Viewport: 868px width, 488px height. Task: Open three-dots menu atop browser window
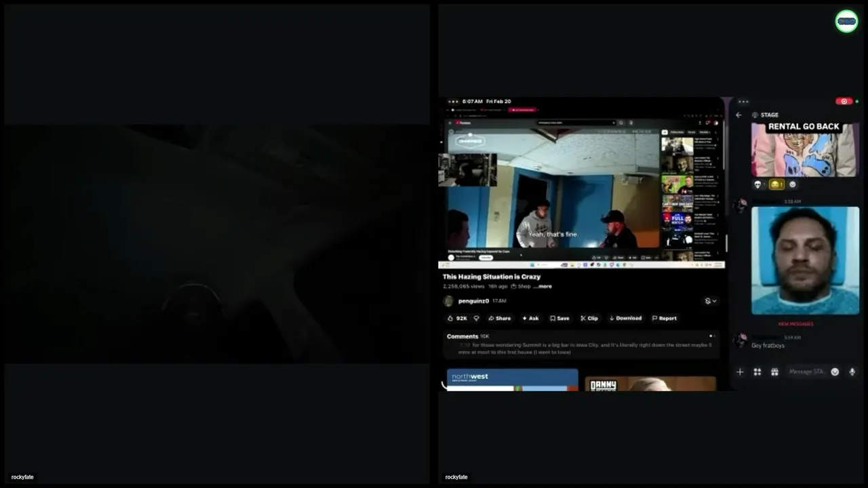coord(452,102)
